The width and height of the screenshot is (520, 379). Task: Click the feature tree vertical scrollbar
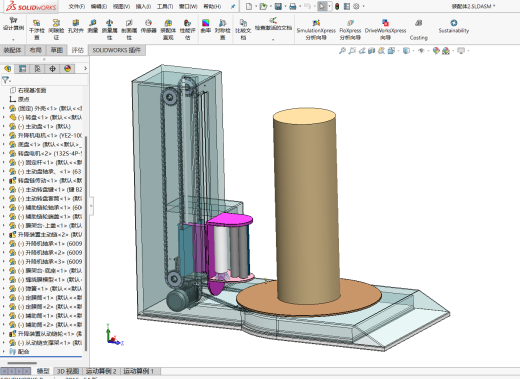(86, 243)
